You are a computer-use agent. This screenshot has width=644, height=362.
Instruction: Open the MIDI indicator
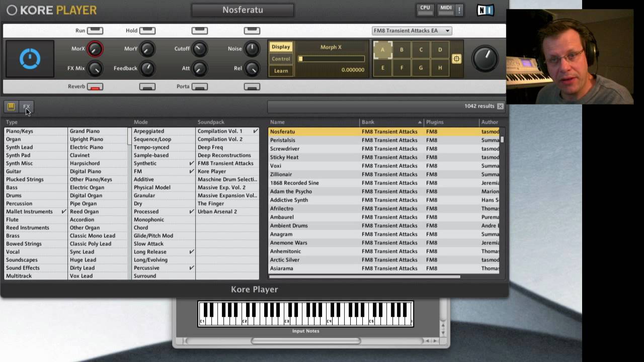[x=446, y=9]
